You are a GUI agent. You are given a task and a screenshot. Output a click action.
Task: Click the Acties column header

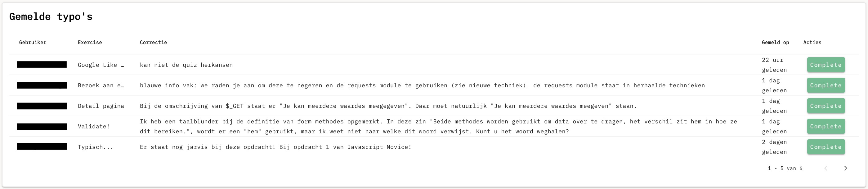pos(812,43)
